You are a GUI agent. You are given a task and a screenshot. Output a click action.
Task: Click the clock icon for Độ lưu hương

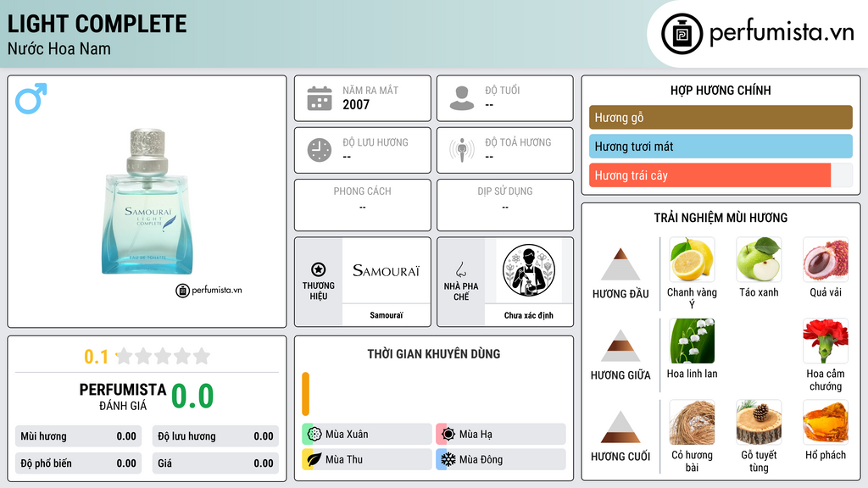click(x=320, y=150)
